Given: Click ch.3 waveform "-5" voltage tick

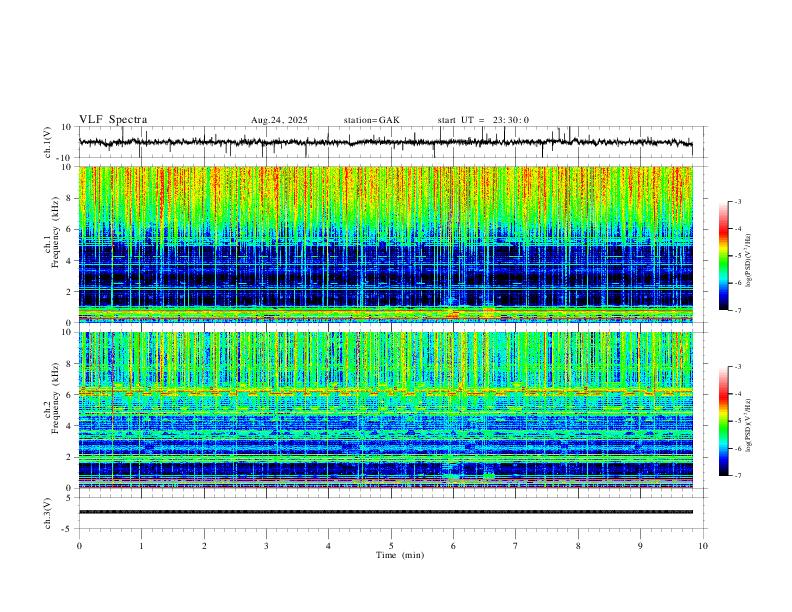Looking at the screenshot, I should click(68, 529).
